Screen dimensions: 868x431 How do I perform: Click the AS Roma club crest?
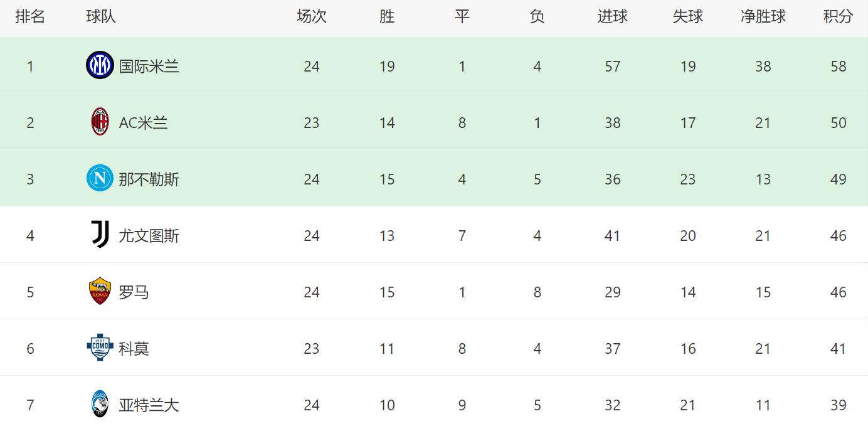tap(100, 292)
